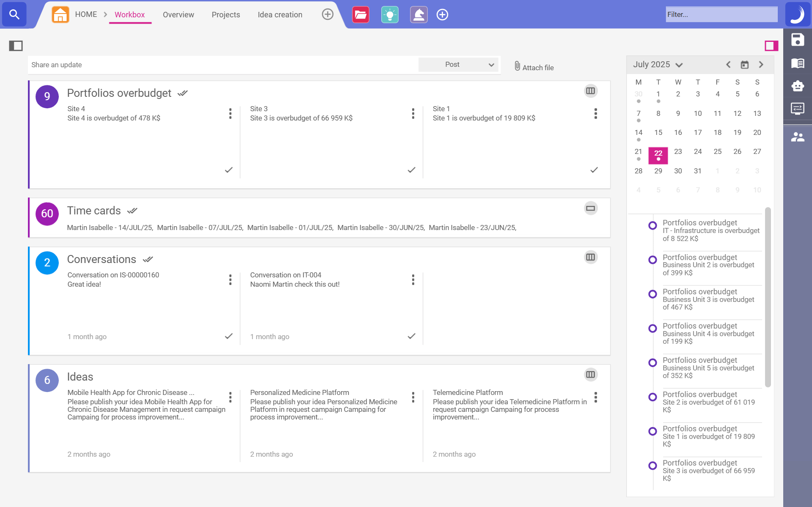This screenshot has width=812, height=507.
Task: Click the Ideas count badge 6
Action: coord(47,380)
